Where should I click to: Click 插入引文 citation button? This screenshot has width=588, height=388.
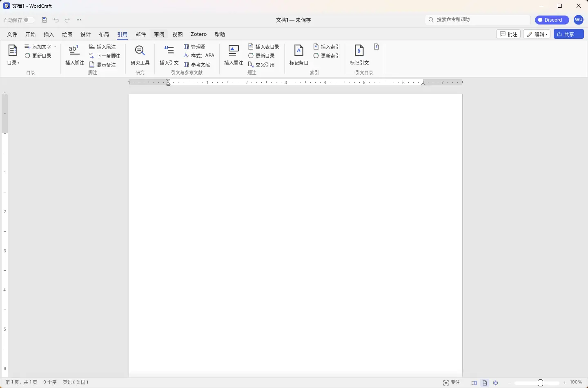[x=169, y=55]
